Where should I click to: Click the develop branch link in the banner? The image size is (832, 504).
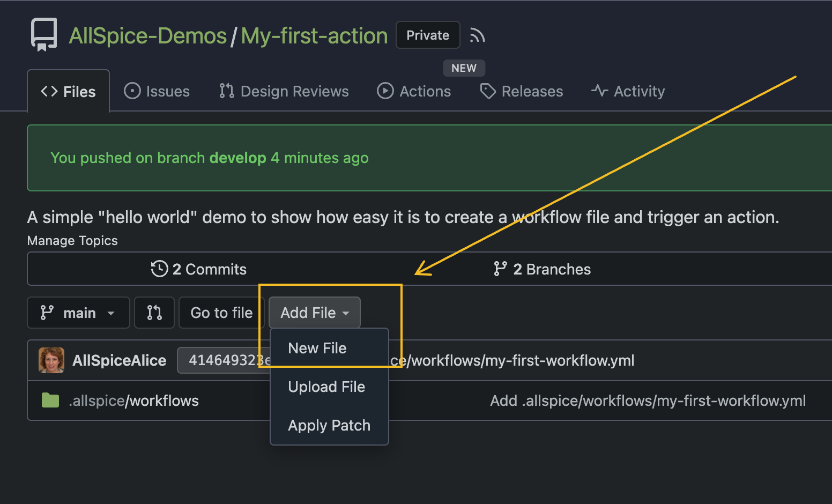coord(237,158)
